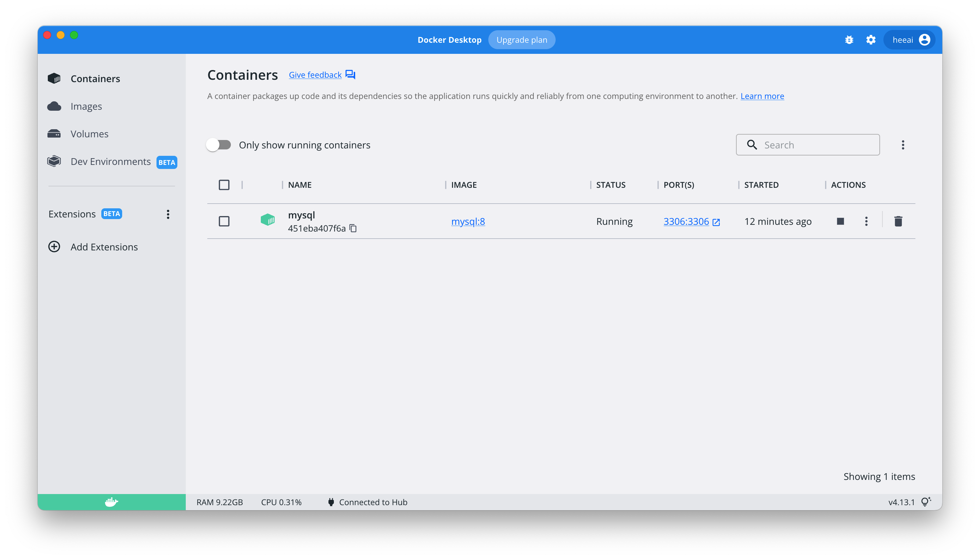Click the PORT(S) column header

[679, 185]
